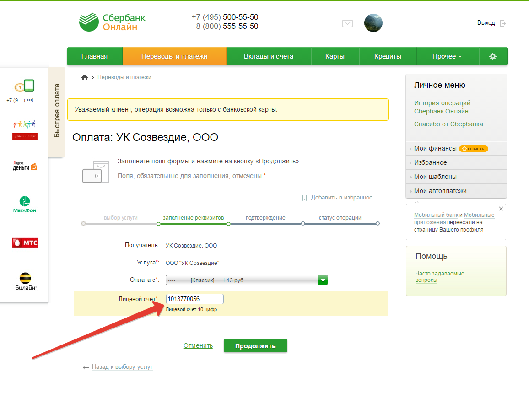The image size is (529, 420).
Task: Click the Оплата: УК Созвездие, ООО heading
Action: pos(145,137)
